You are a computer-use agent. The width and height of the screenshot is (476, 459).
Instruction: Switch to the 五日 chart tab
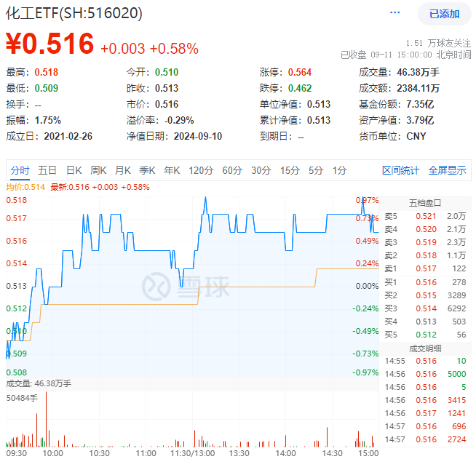[47, 170]
